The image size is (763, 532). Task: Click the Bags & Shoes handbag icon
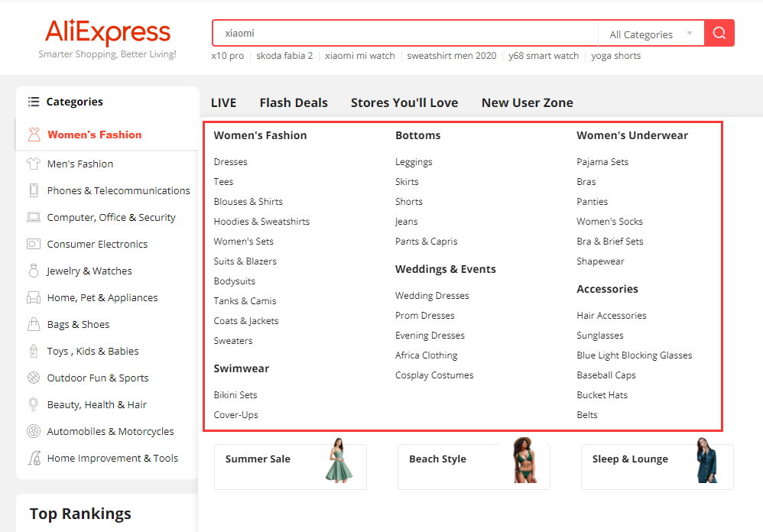34,324
